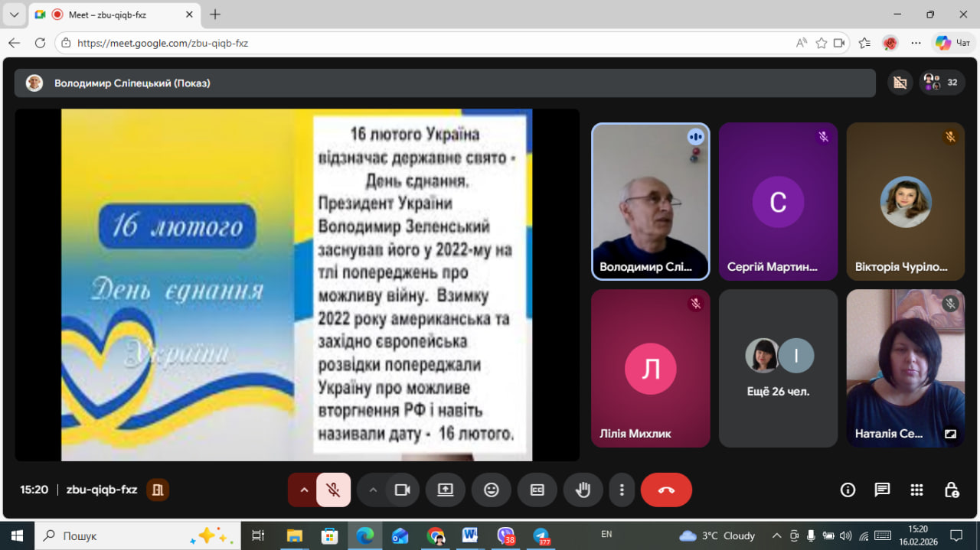Open the Copilot Чат button
Viewport: 980px width, 550px height.
point(953,43)
